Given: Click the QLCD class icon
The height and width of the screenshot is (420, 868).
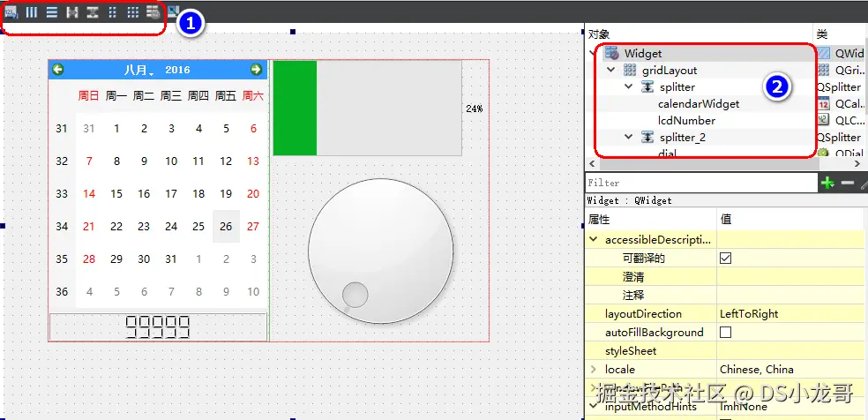Looking at the screenshot, I should click(824, 120).
